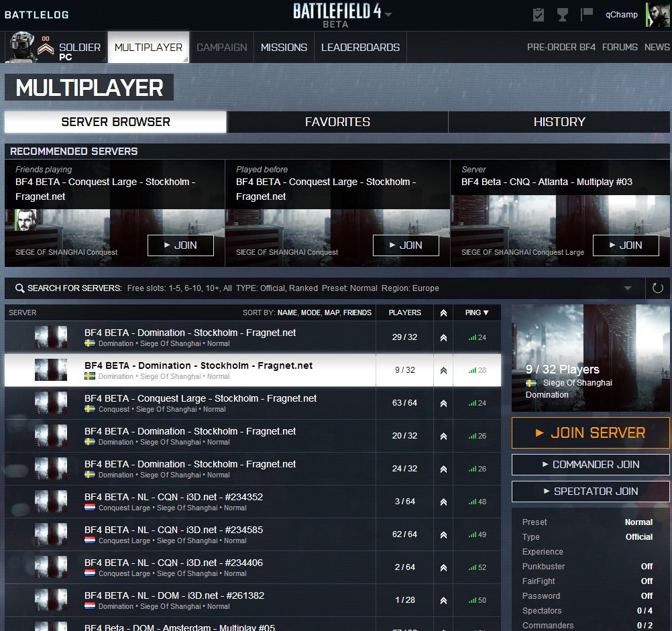Click the search magnifier icon
Image resolution: width=672 pixels, height=631 pixels.
click(x=19, y=288)
